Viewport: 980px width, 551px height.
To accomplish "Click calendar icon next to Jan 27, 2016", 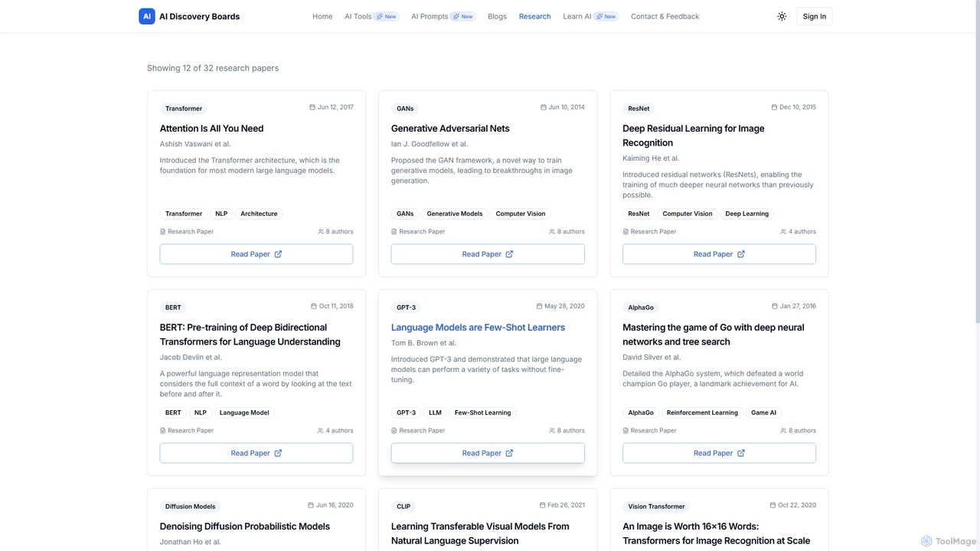I will tap(775, 306).
